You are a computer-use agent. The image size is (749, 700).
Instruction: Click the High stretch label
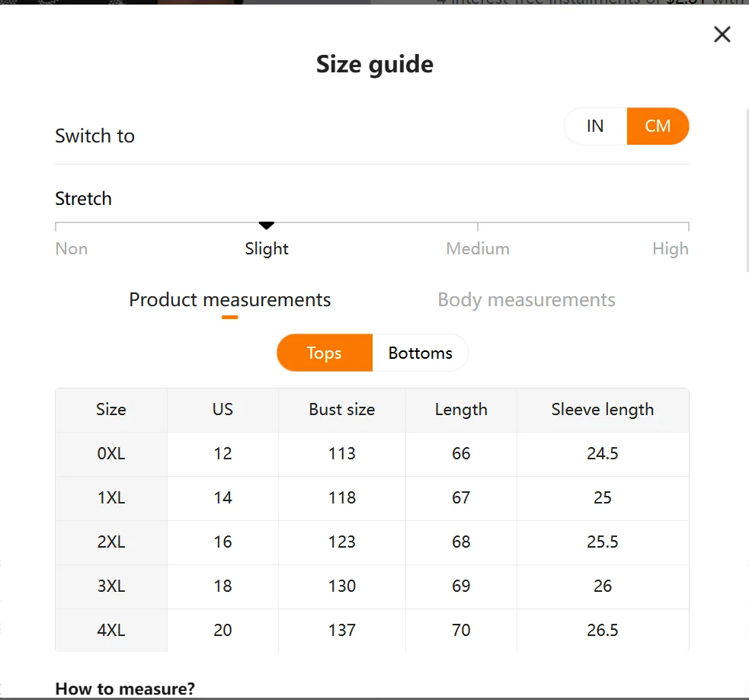coord(670,249)
